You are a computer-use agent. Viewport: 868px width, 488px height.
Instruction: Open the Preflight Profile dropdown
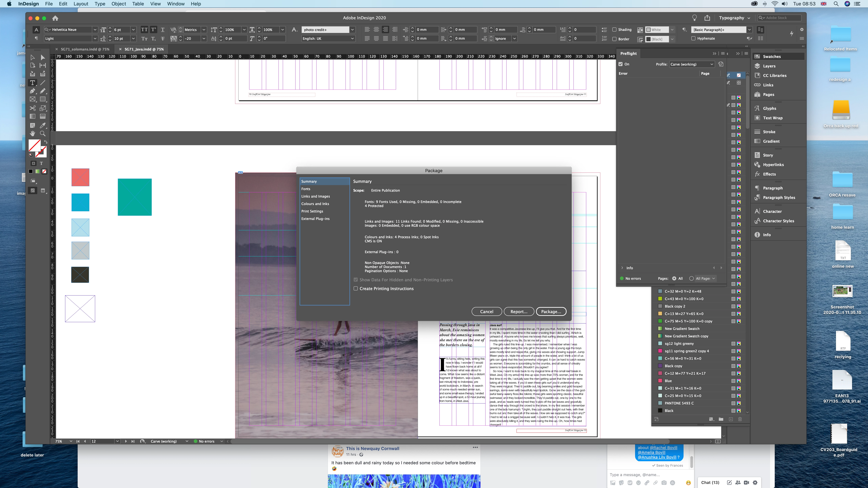[692, 64]
